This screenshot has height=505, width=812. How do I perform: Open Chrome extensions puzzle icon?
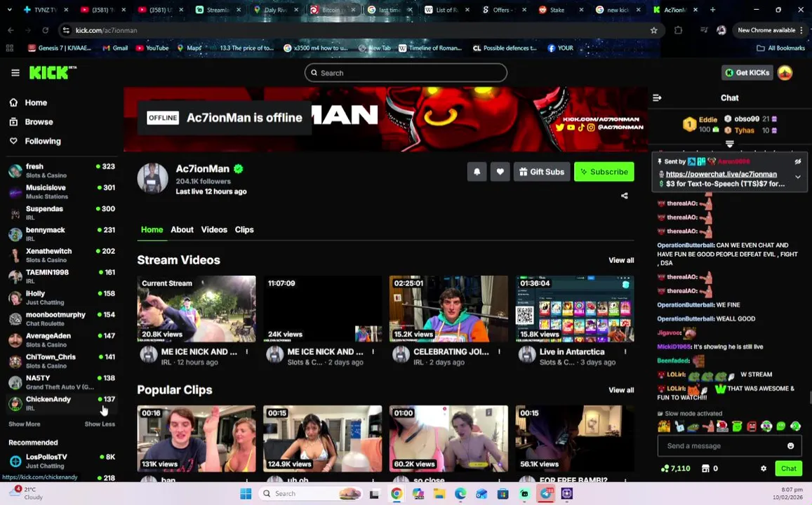(679, 30)
